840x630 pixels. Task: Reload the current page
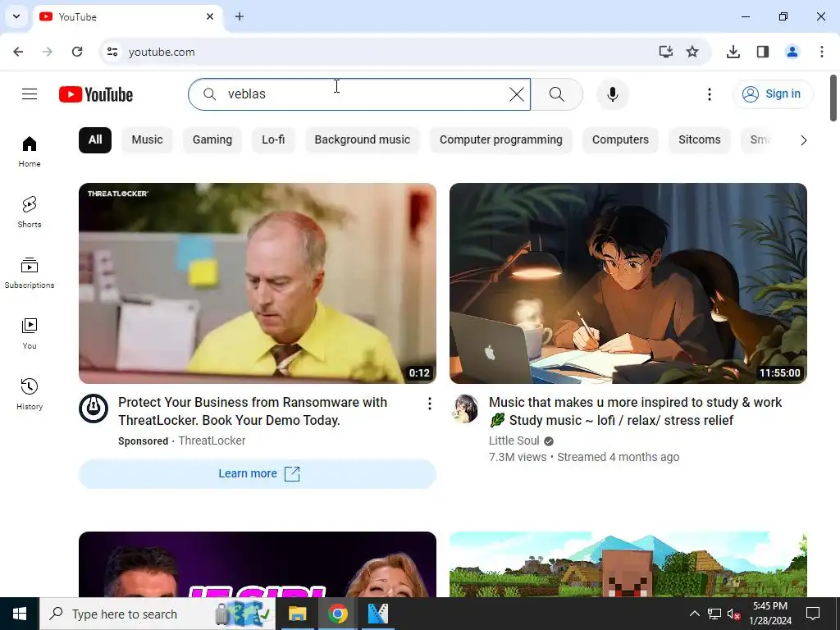pos(77,52)
